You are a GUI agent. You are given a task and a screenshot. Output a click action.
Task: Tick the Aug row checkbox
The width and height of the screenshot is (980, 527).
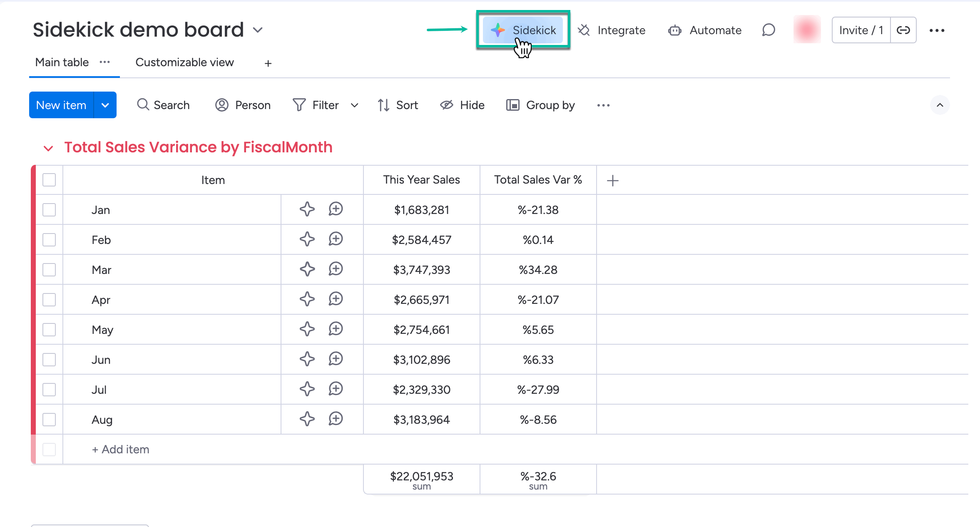click(49, 420)
